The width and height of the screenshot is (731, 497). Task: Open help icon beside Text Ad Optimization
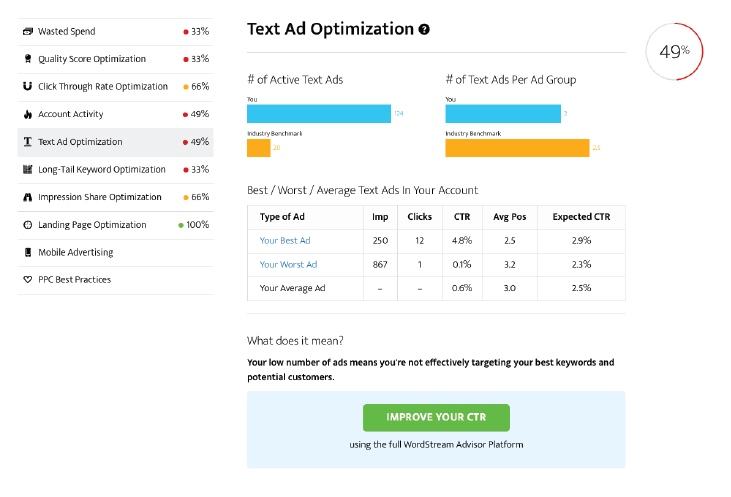(424, 29)
